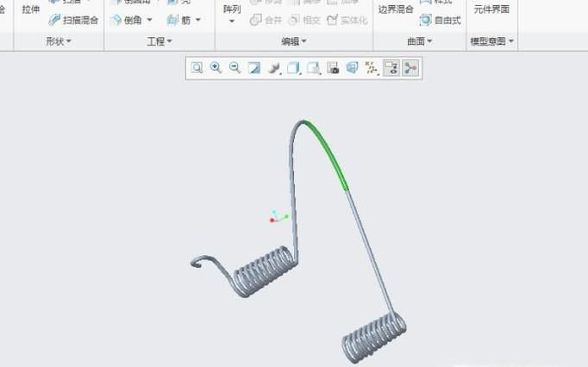The height and width of the screenshot is (367, 588).
Task: Toggle the Annotation Display button
Action: click(391, 68)
